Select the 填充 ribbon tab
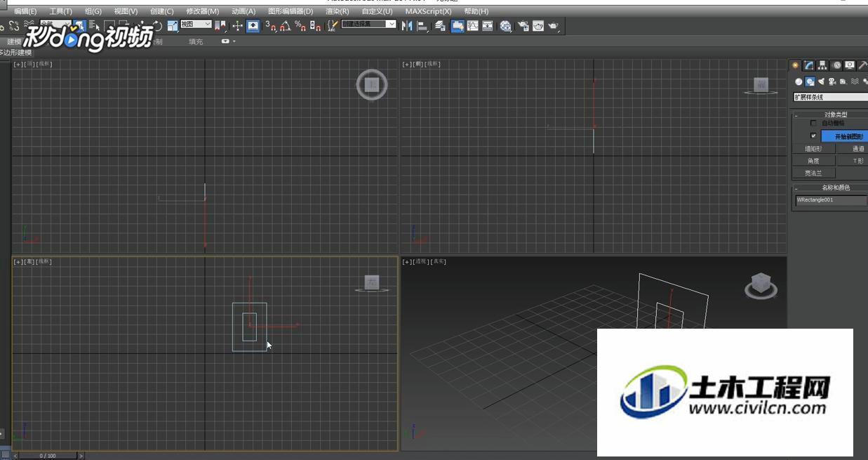 coord(196,42)
